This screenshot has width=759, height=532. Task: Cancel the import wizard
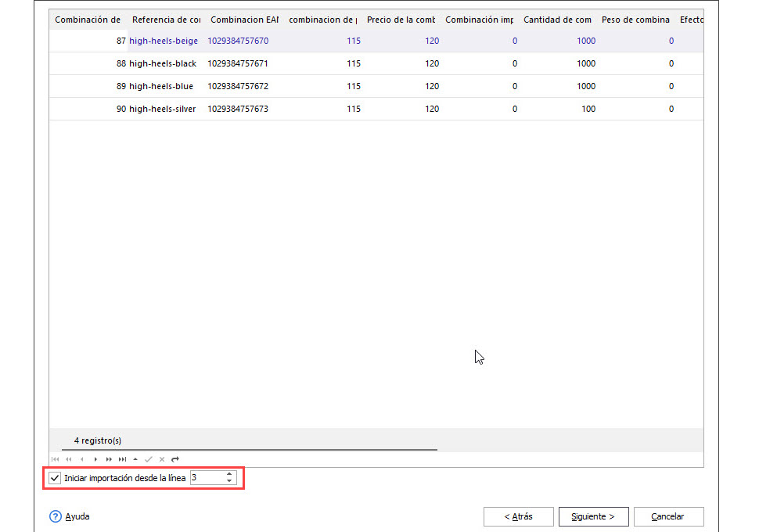tap(668, 516)
